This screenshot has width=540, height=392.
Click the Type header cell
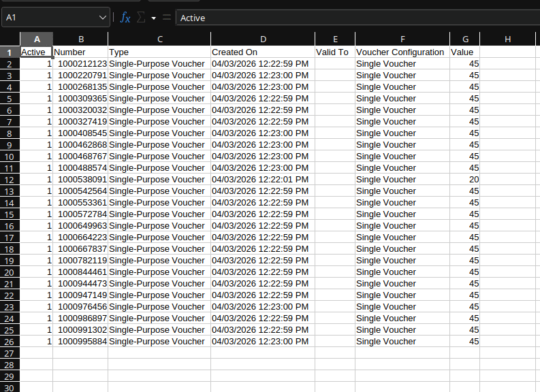pos(159,52)
